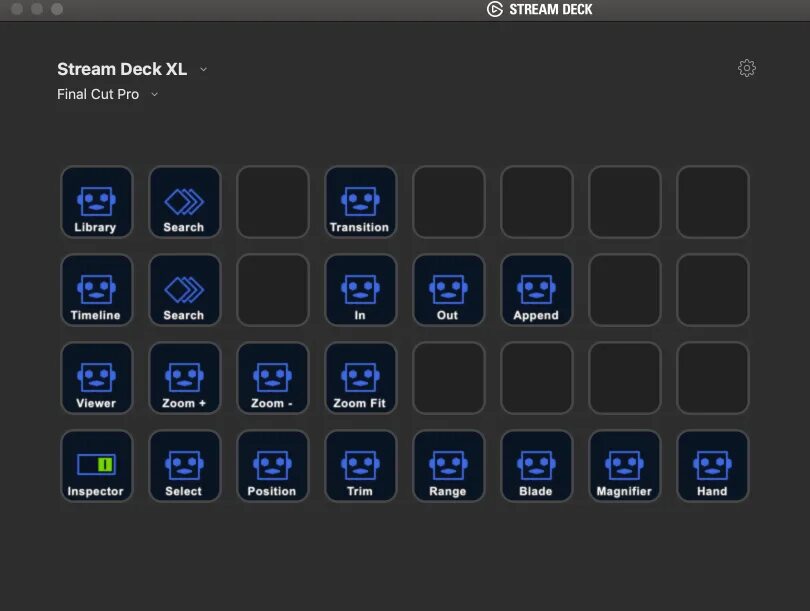Viewport: 810px width, 611px height.
Task: Select the Blade tool key
Action: pyautogui.click(x=537, y=466)
